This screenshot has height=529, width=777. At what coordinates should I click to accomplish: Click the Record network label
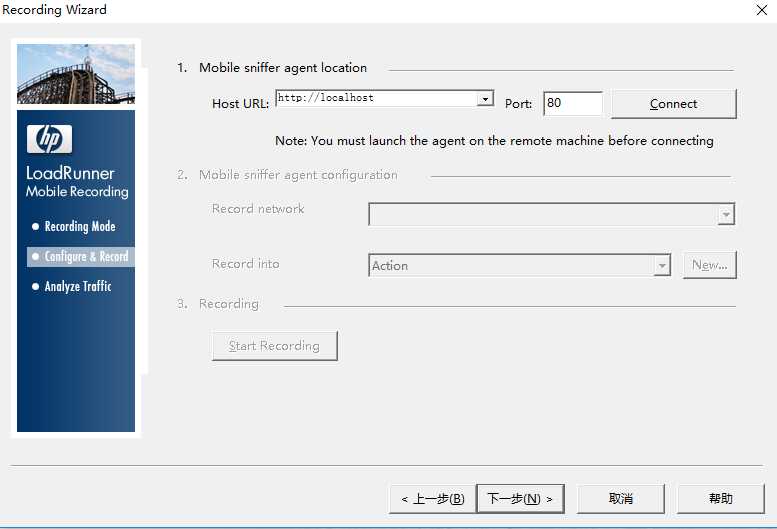tap(258, 209)
